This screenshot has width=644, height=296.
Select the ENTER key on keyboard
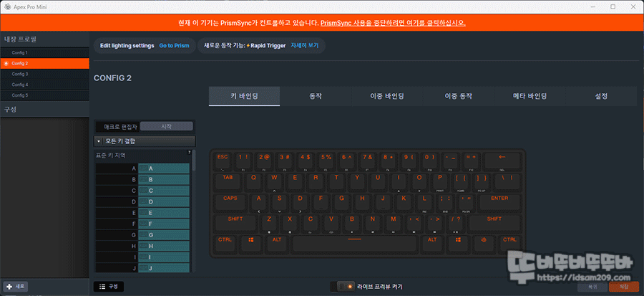coord(499,202)
